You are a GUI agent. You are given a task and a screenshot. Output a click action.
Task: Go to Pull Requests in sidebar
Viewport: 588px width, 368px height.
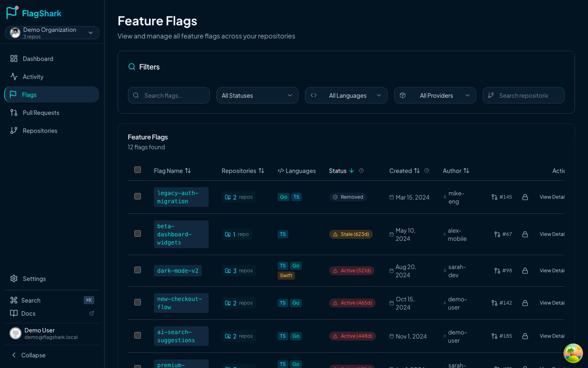click(x=41, y=113)
